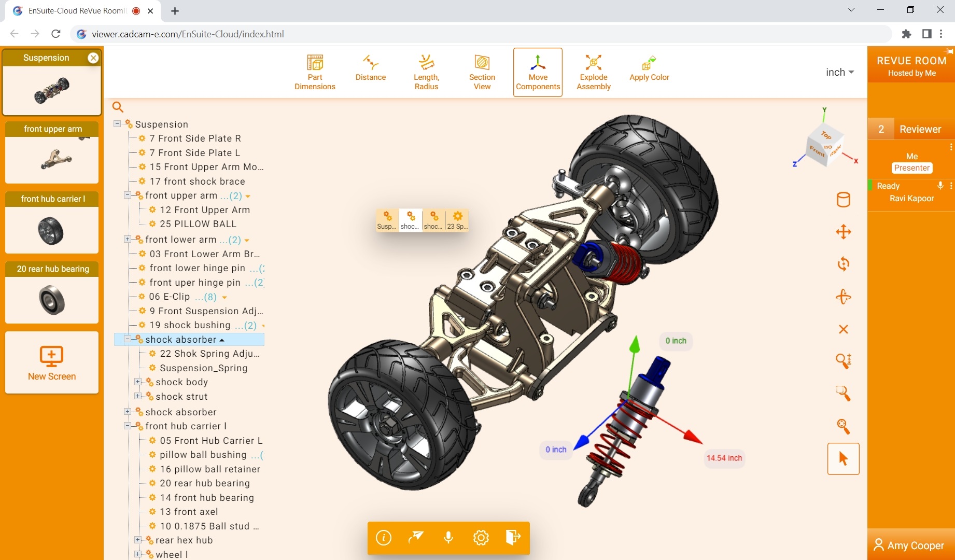Select 17 front shock brace

[x=197, y=181]
